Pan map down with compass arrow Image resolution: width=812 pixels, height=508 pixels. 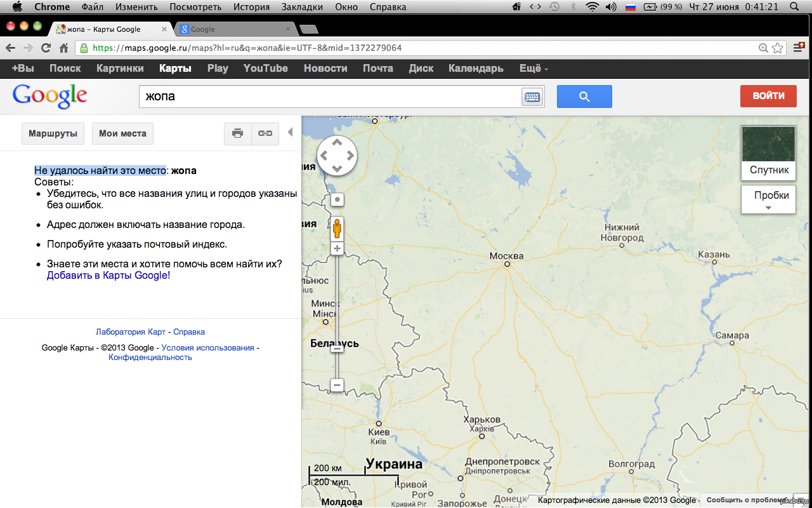point(337,168)
